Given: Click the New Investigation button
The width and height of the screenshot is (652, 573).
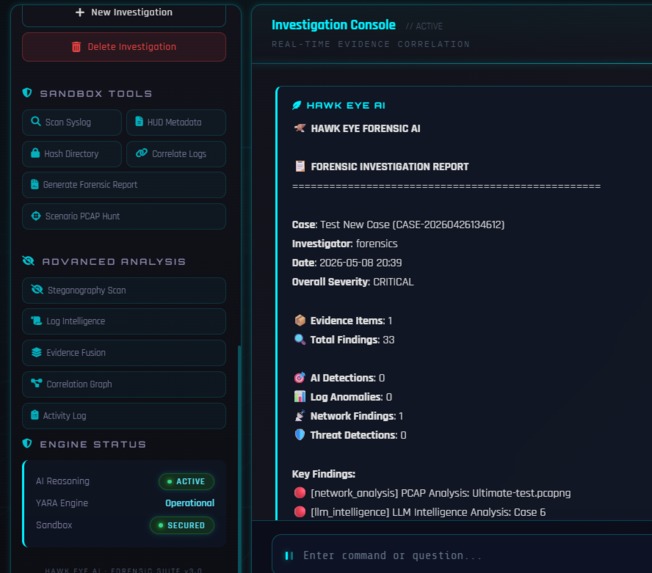Looking at the screenshot, I should [124, 14].
